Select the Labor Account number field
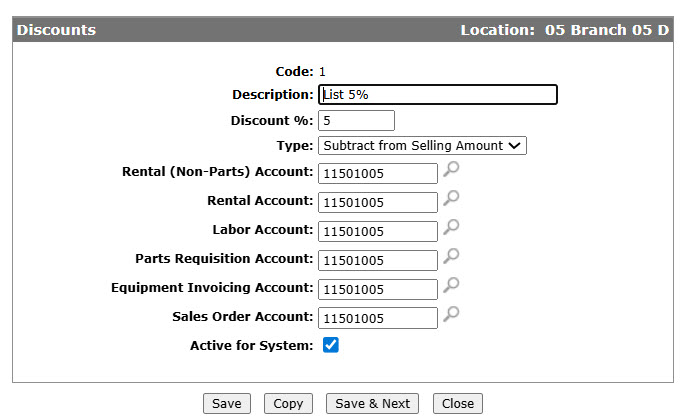Viewport: 694px width, 419px height. pyautogui.click(x=378, y=231)
